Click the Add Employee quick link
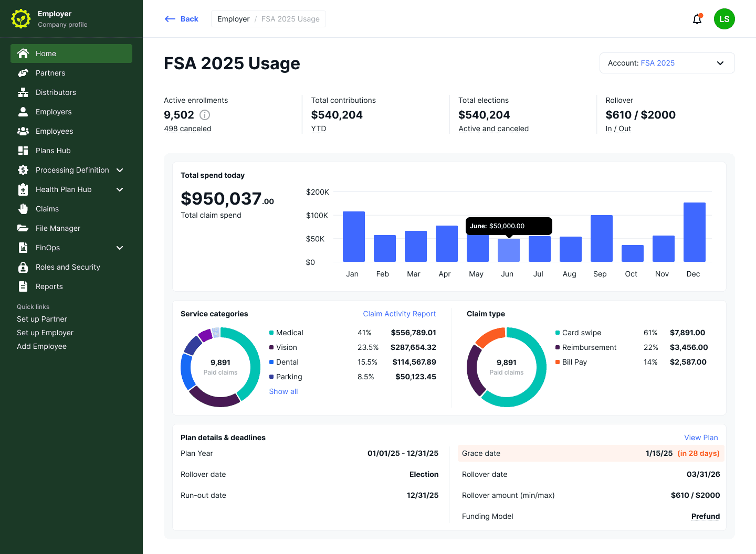This screenshot has height=554, width=756. point(42,346)
